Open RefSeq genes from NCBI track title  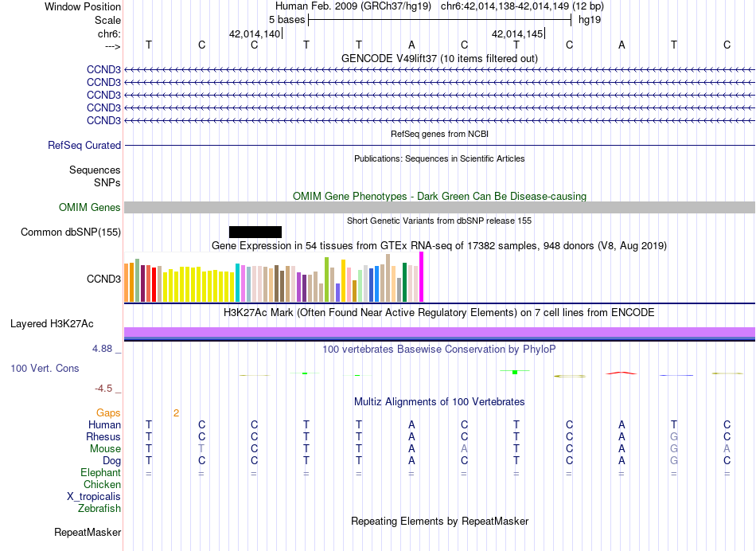(439, 134)
